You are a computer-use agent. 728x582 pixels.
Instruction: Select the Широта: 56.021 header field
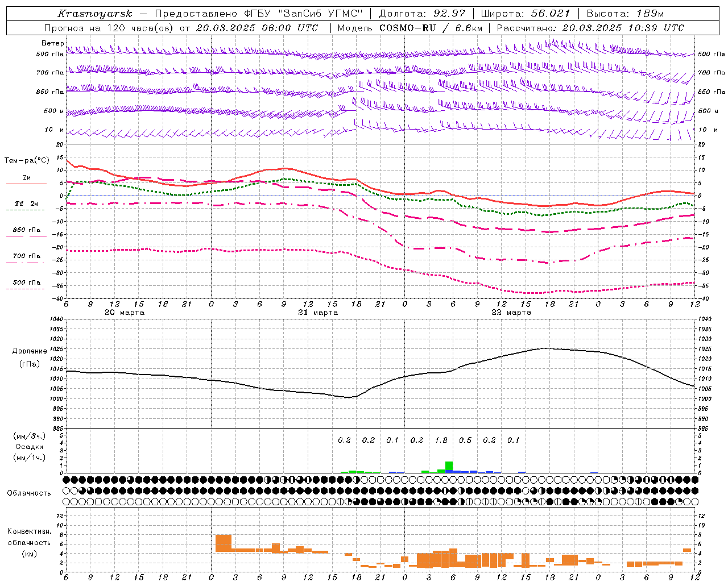525,14
